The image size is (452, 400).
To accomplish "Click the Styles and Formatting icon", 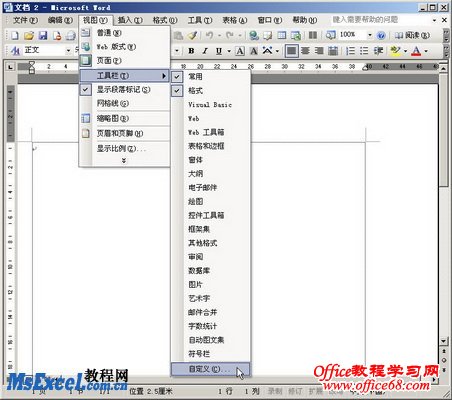I will [15, 50].
